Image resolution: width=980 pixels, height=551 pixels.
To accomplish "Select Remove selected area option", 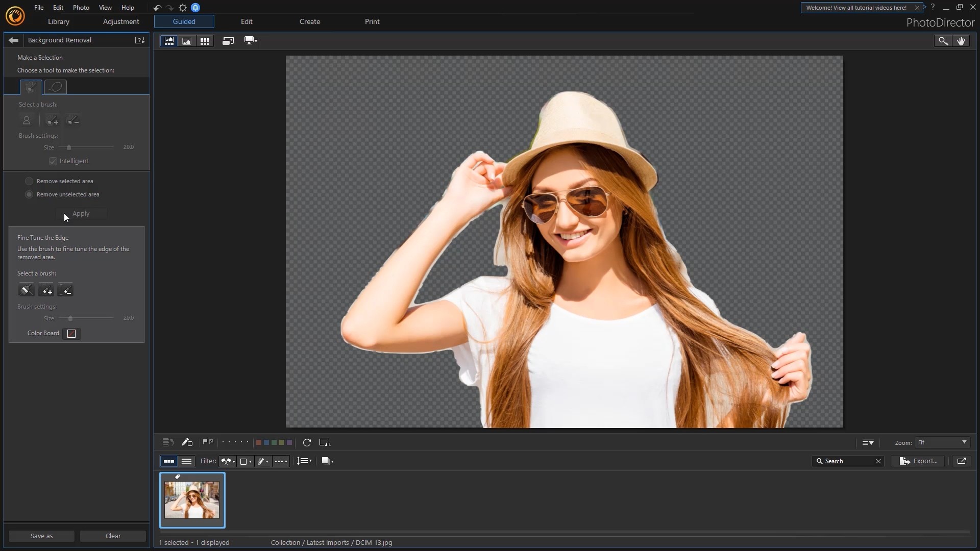I will 29,180.
